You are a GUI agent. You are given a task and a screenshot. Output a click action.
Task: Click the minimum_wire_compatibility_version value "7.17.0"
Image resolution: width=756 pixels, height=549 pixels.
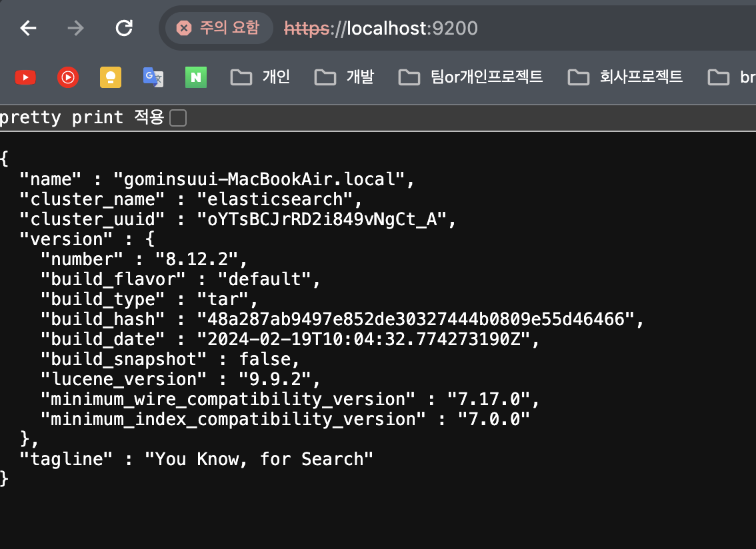[x=489, y=399]
